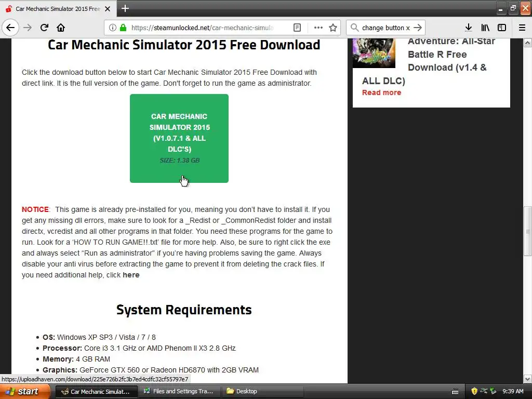Click the scrollbar up arrow

pos(528,43)
